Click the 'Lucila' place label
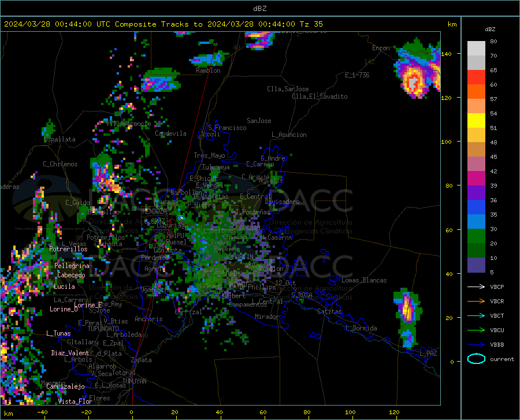This screenshot has width=520, height=420. tap(64, 287)
